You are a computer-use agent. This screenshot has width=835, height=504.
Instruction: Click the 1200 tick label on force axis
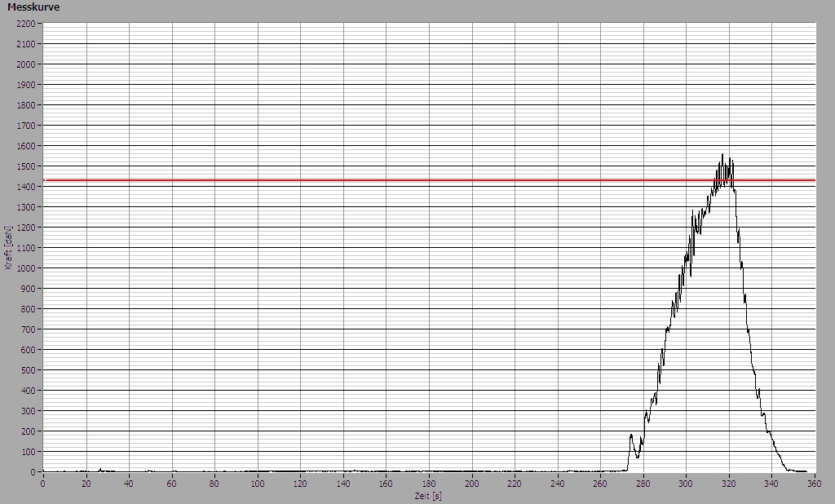pyautogui.click(x=25, y=228)
